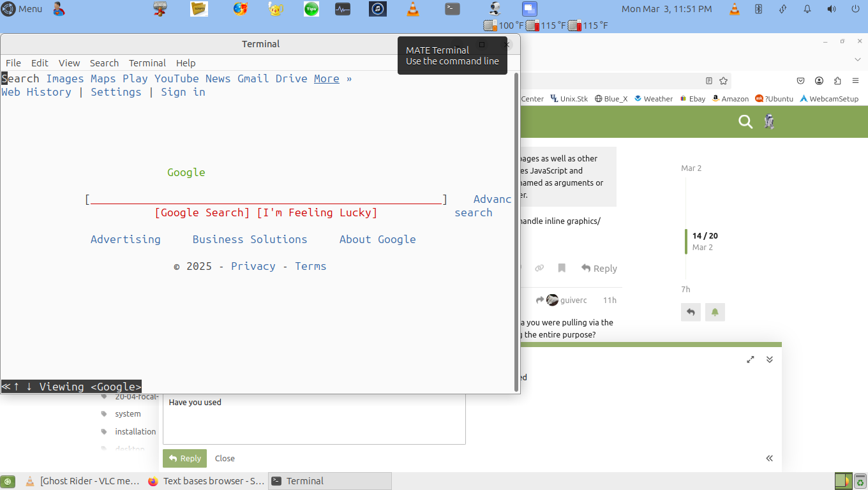
Task: Open Firefox hamburger application menu
Action: coord(855,80)
